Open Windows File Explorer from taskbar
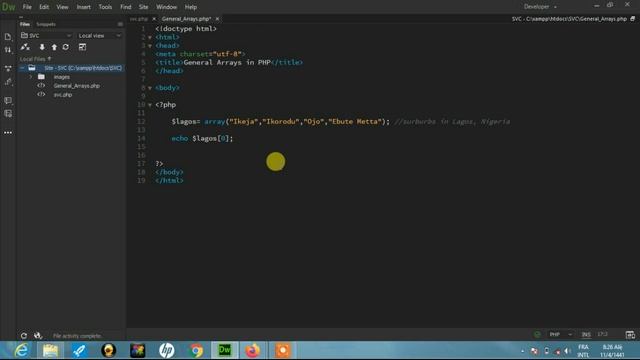Screen dimensions: 640x360 (50, 351)
